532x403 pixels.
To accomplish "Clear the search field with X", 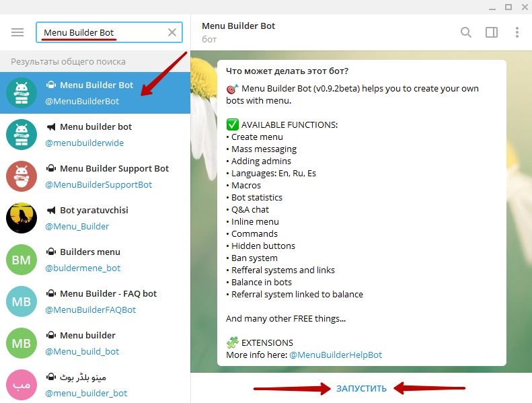I will pyautogui.click(x=172, y=32).
